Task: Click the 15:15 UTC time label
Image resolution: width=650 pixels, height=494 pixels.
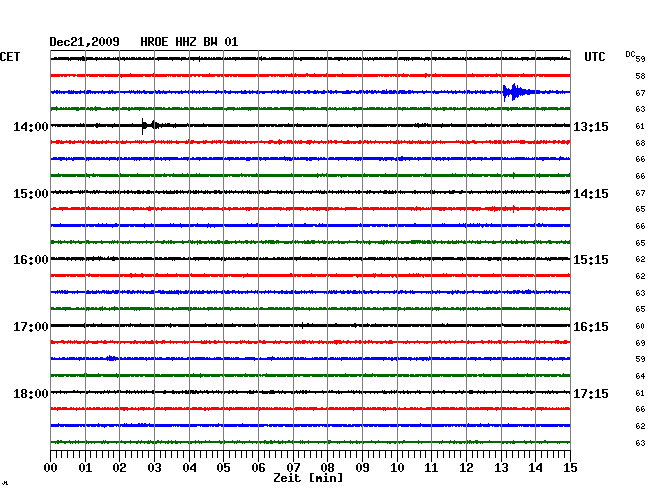Action: 591,260
